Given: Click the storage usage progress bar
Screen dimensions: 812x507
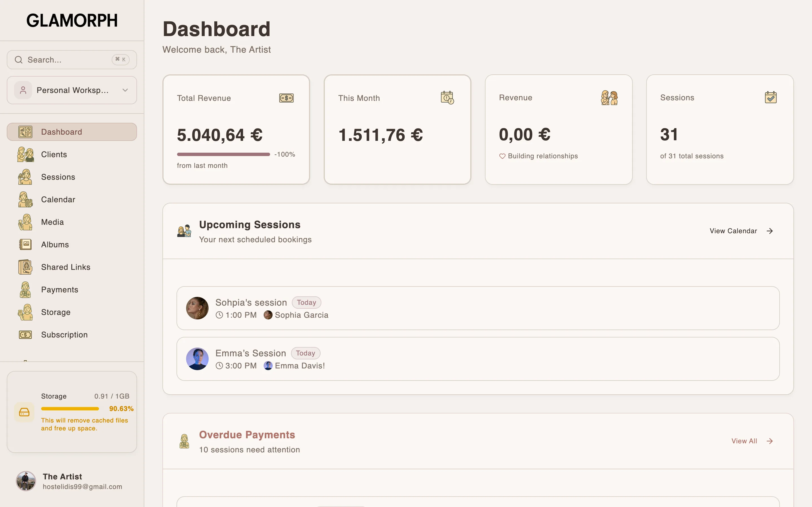Looking at the screenshot, I should coord(70,409).
